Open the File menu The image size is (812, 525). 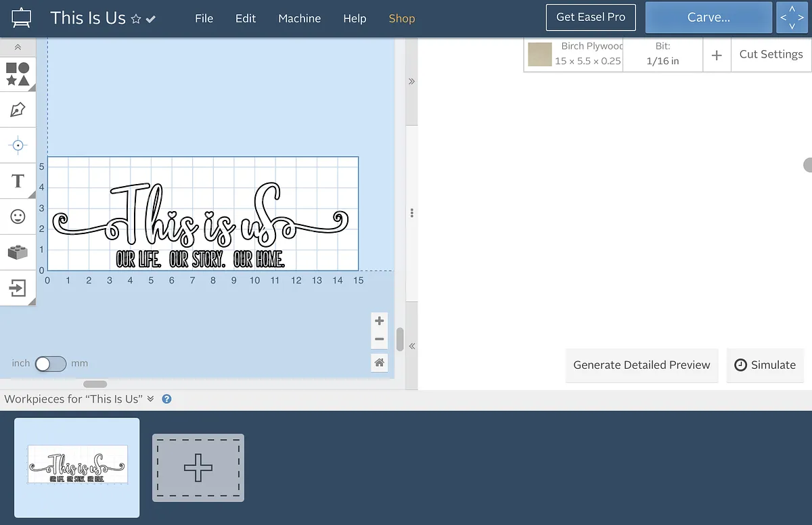coord(204,18)
